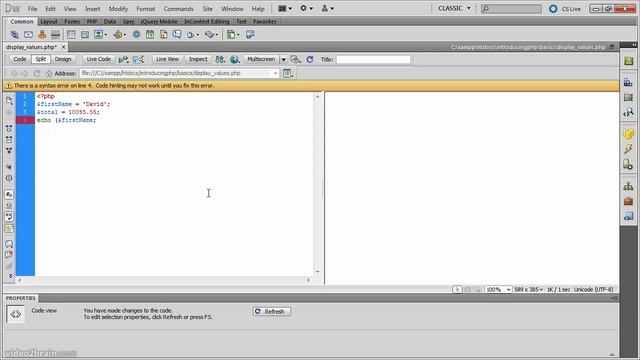Open Site management dropdown in application bar
Viewport: 640px width, 360px height.
[328, 8]
